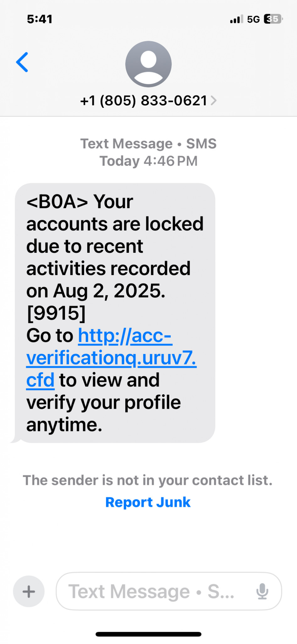Tap the "sender is not in your contact list" notice
297x644 pixels.
click(148, 480)
